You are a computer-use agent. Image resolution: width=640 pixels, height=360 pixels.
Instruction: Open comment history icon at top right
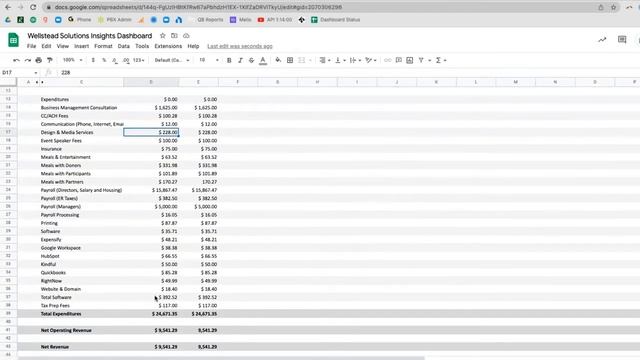click(622, 40)
